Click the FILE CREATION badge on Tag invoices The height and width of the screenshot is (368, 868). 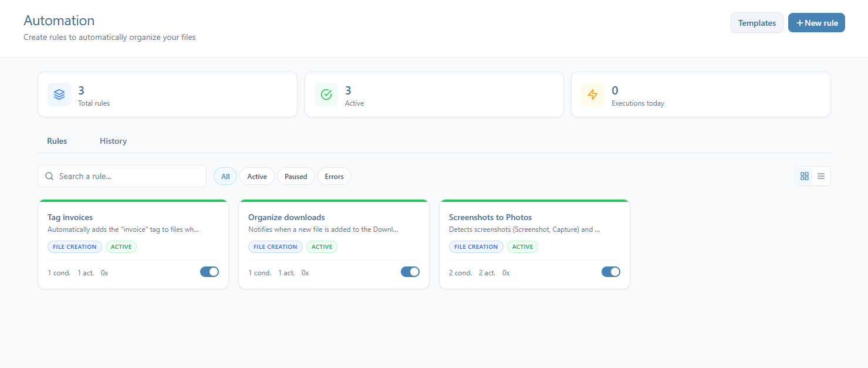coord(75,247)
